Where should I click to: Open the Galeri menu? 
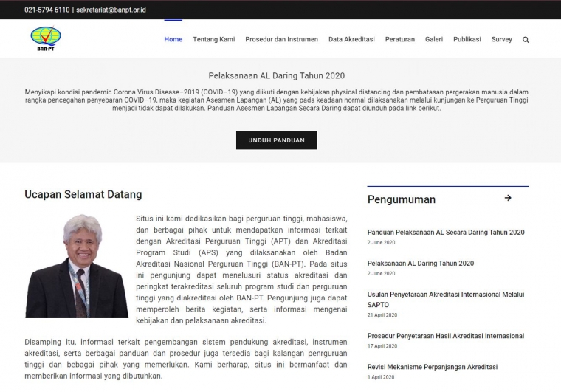tap(433, 39)
